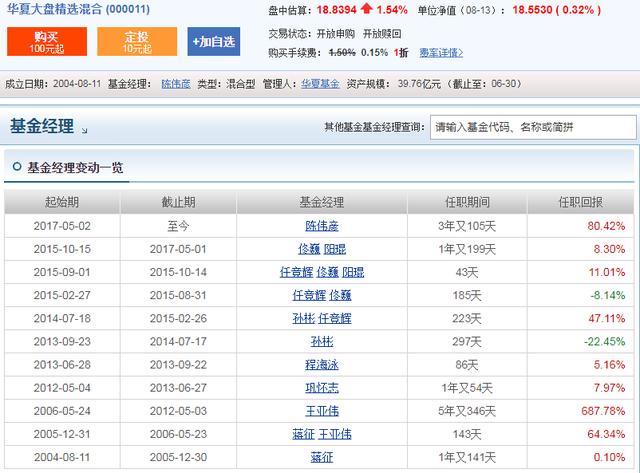Click the start date 2017-05-02

tap(62, 226)
